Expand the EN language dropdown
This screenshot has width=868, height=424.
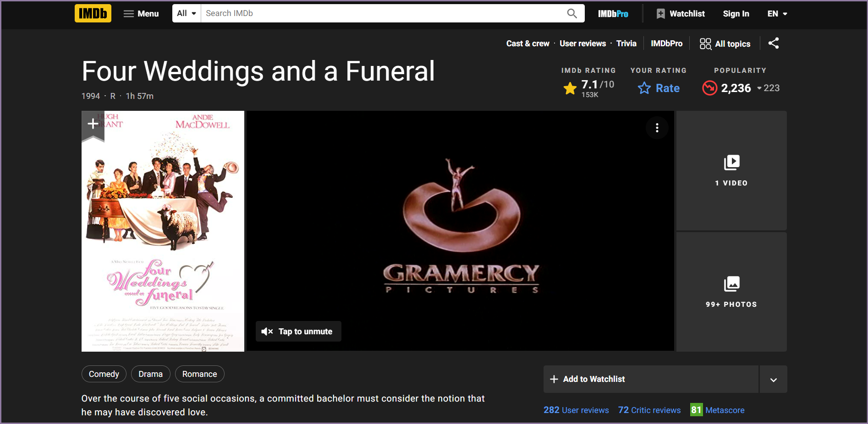click(x=777, y=14)
